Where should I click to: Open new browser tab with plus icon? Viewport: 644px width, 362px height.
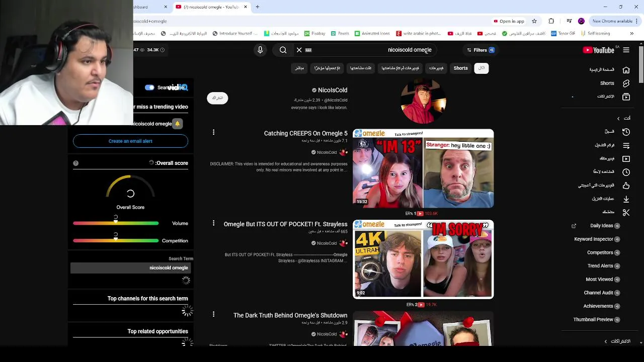pos(257,7)
